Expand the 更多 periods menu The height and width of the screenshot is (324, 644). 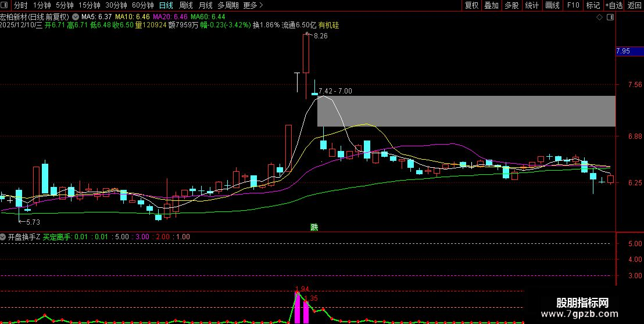[253, 5]
